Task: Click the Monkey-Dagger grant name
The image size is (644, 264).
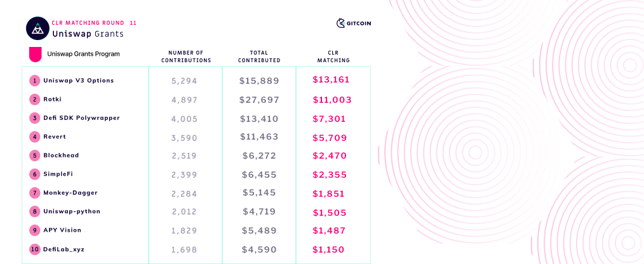Action: pyautogui.click(x=70, y=192)
